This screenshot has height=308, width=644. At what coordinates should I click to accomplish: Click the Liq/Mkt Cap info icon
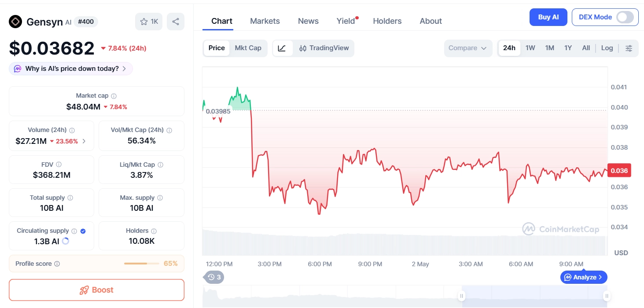(x=160, y=165)
